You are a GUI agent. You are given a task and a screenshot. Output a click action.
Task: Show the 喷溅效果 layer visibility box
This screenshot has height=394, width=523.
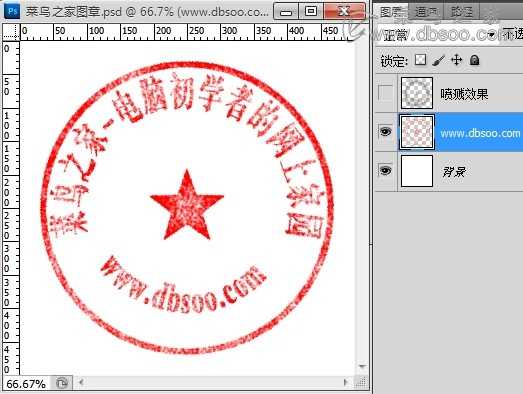[x=385, y=92]
